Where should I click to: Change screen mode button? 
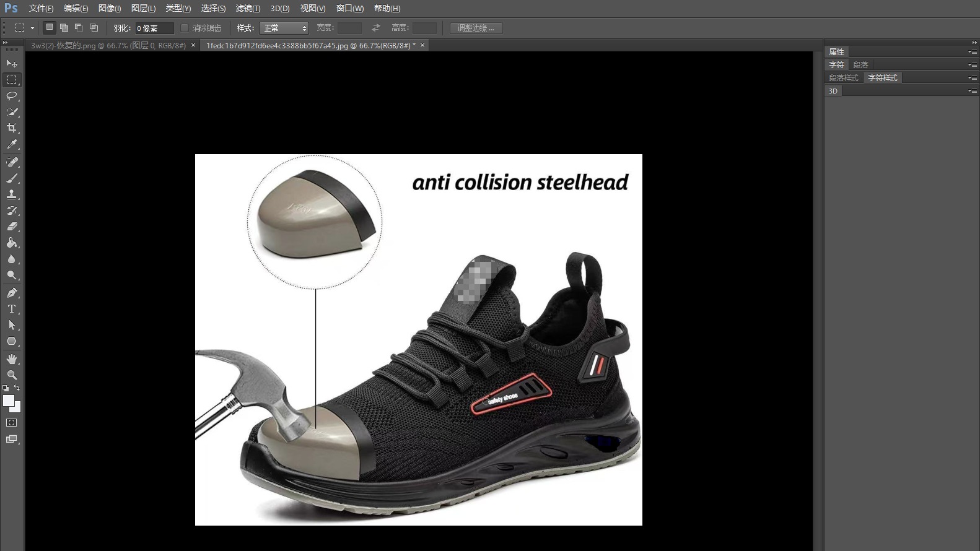click(x=12, y=439)
